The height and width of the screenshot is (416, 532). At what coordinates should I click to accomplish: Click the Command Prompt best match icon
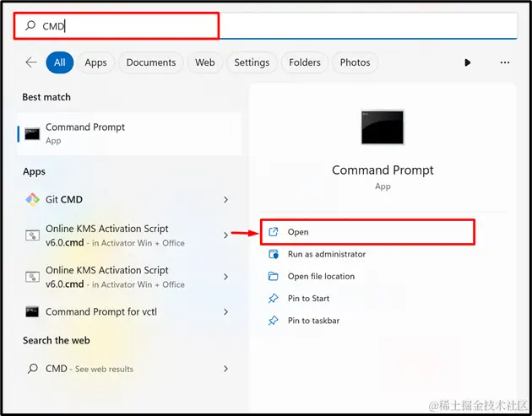[x=32, y=134]
